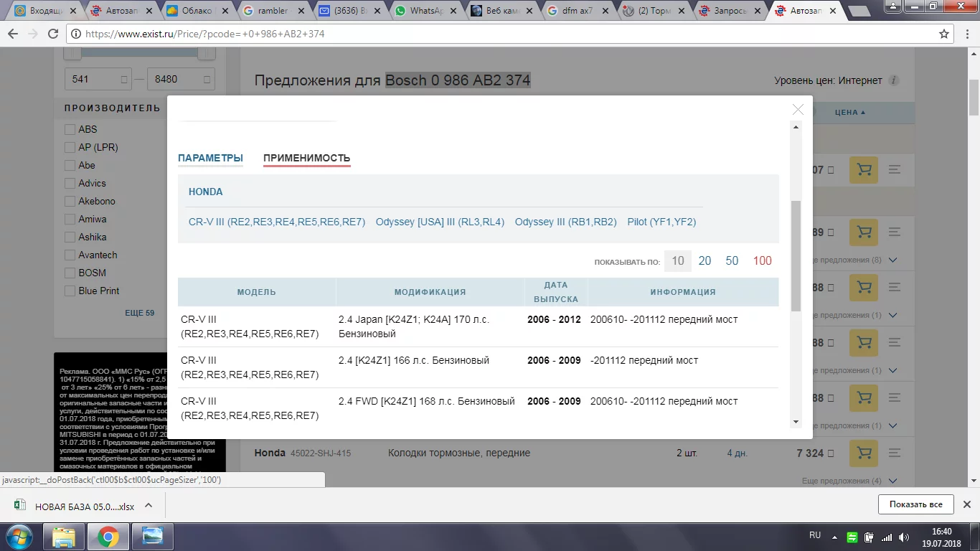Open the list menu icon beside price ending 89
980x551 pixels.
coord(894,232)
